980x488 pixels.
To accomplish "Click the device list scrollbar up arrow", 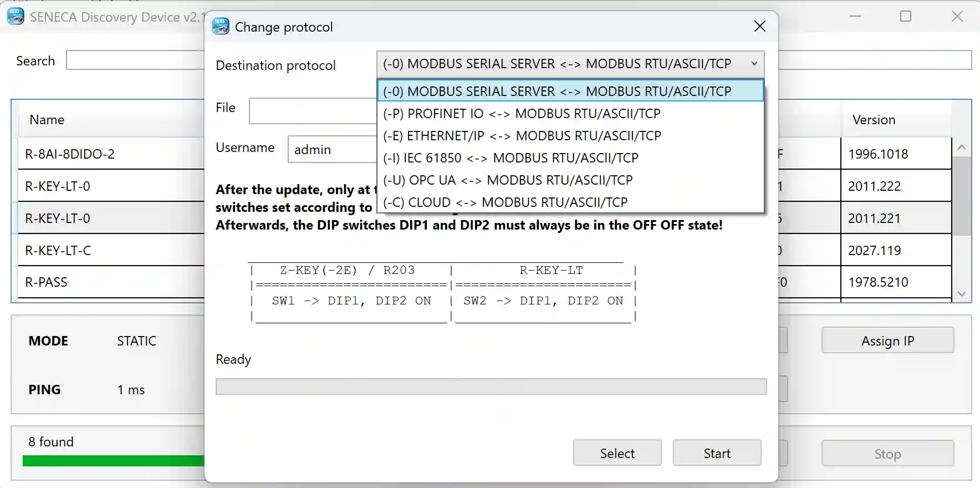I will [962, 148].
